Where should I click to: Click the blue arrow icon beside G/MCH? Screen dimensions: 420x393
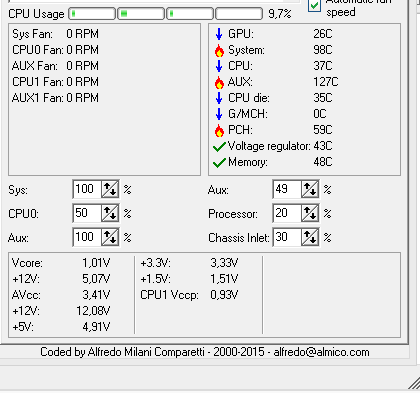pos(219,114)
